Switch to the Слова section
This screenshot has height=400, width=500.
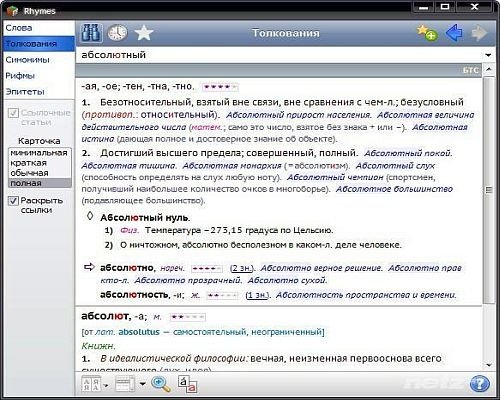click(x=39, y=28)
